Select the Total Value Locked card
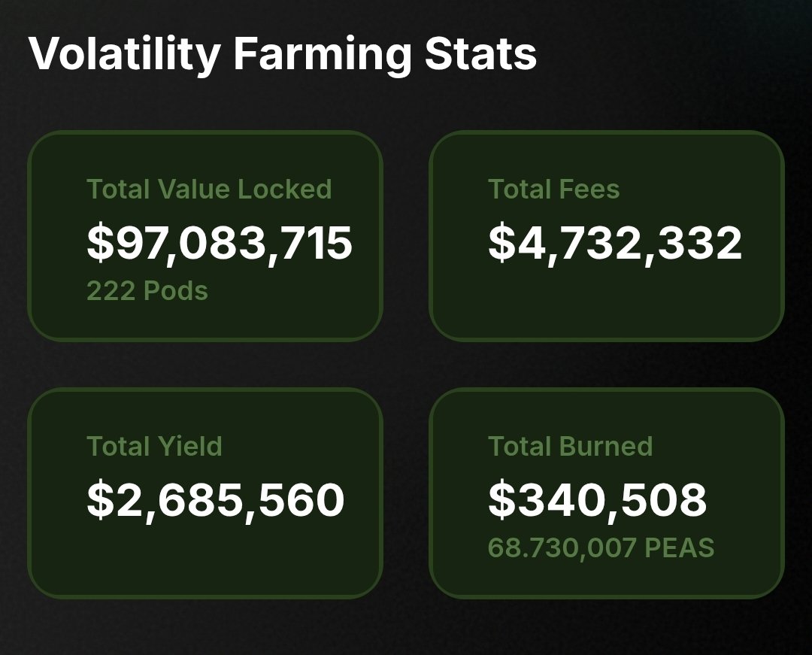Image resolution: width=812 pixels, height=655 pixels. click(205, 236)
